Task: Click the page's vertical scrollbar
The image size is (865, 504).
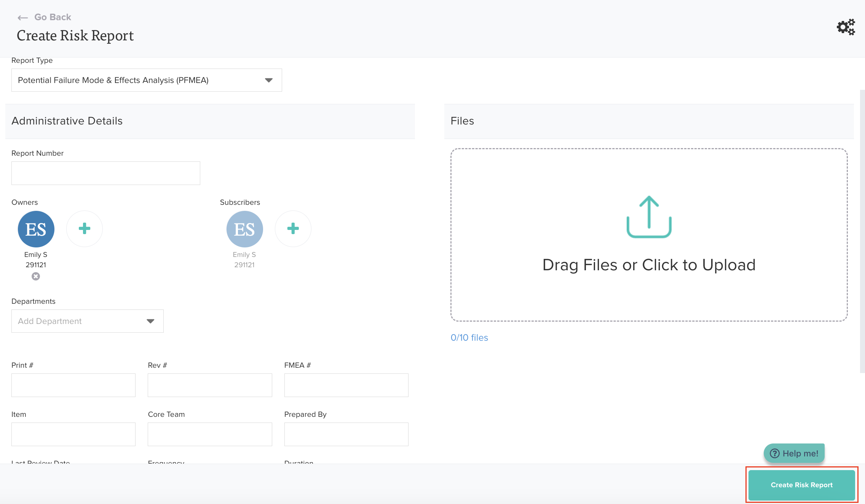Action: click(x=862, y=231)
